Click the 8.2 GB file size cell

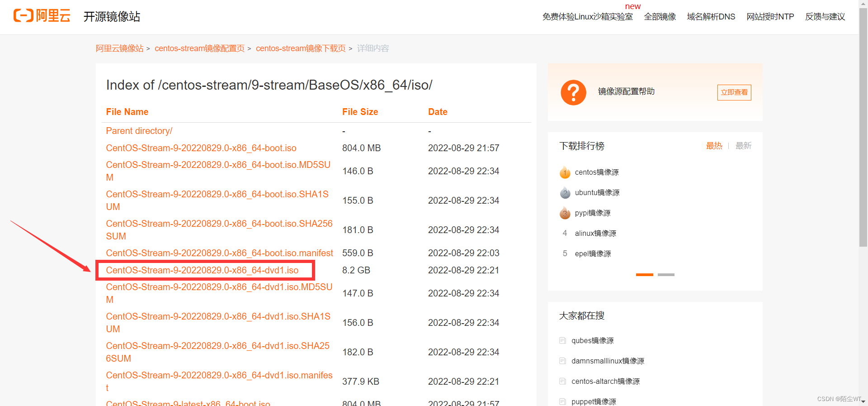click(x=356, y=270)
